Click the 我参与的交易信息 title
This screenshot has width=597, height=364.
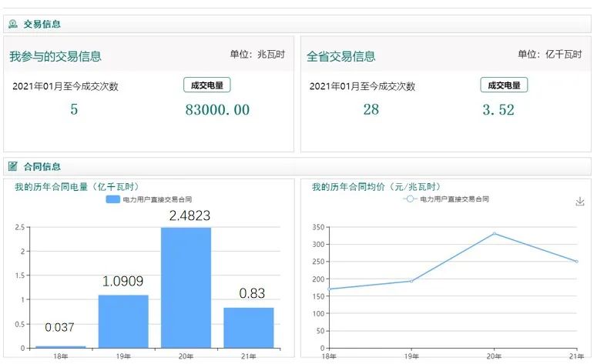click(55, 56)
